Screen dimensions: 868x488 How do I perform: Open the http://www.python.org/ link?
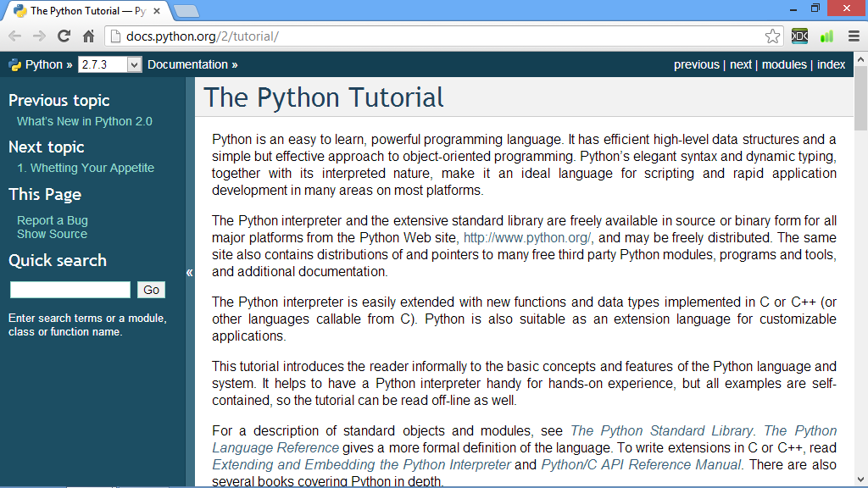(x=527, y=238)
